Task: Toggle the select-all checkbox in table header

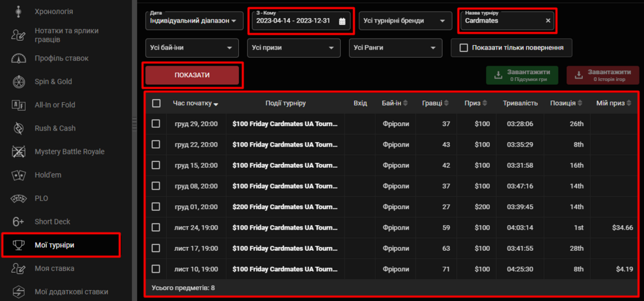Action: tap(156, 104)
